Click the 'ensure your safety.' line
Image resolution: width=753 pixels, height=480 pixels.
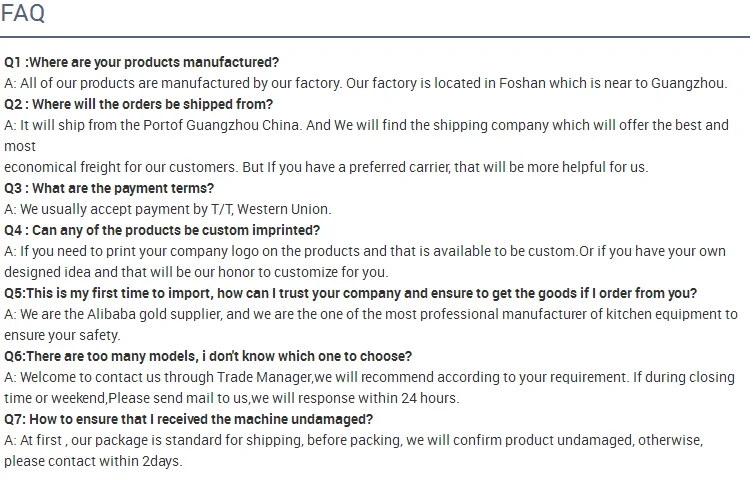[x=62, y=335]
